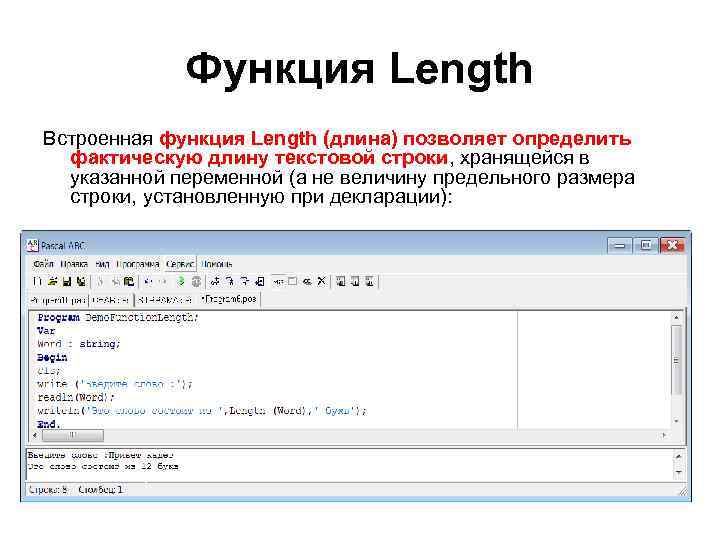The width and height of the screenshot is (720, 540).
Task: Undo the last edit with the Undo arrow
Action: click(148, 281)
